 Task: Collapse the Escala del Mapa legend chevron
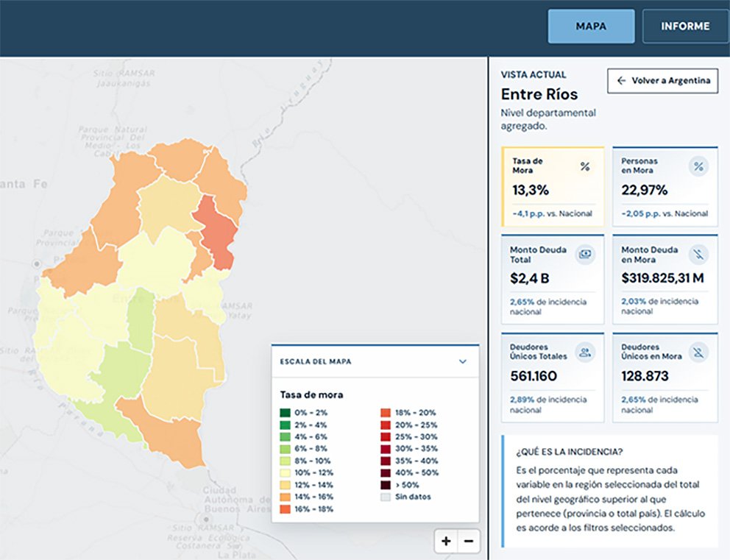tap(463, 362)
